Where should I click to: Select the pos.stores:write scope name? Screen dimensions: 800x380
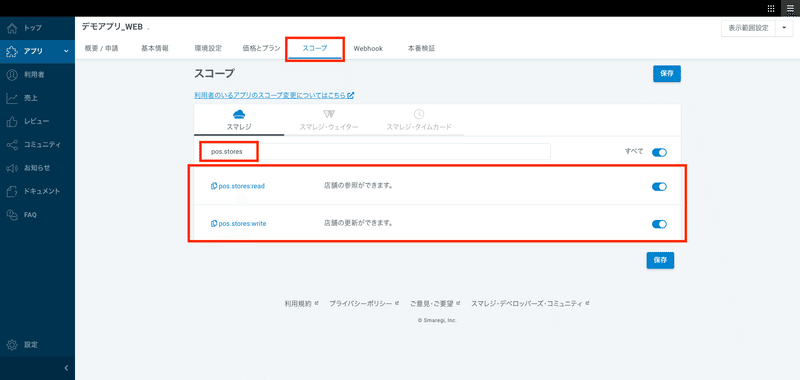coord(243,223)
